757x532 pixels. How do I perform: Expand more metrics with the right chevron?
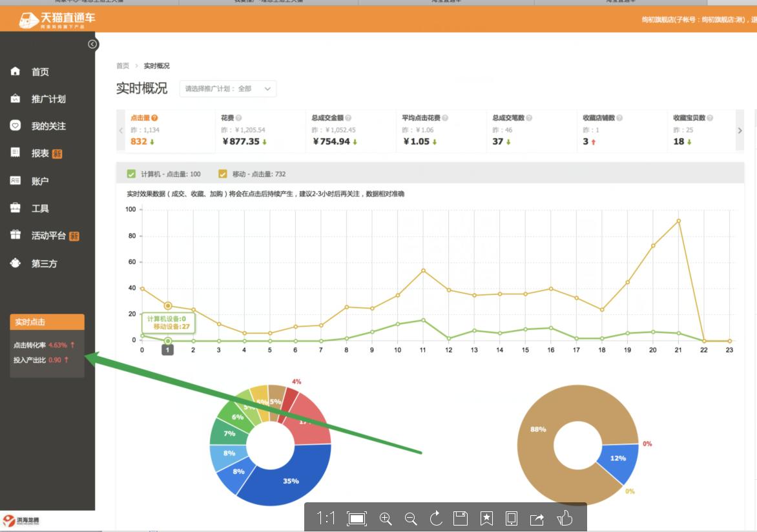point(740,130)
